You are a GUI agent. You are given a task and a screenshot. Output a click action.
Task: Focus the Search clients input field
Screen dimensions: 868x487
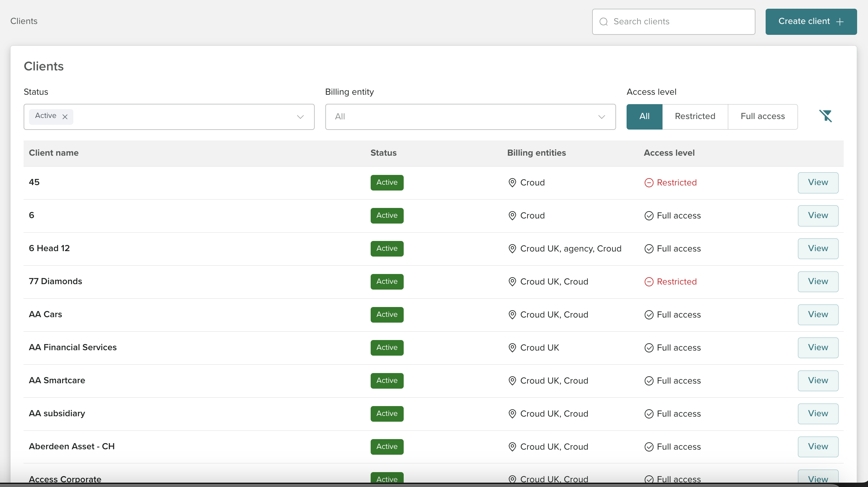pyautogui.click(x=679, y=22)
